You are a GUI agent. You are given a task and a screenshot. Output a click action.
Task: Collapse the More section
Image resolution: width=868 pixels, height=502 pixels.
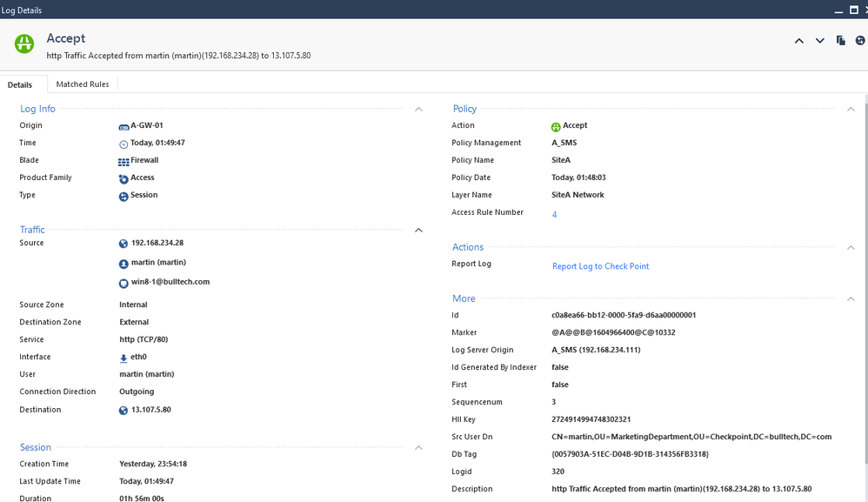coord(851,299)
